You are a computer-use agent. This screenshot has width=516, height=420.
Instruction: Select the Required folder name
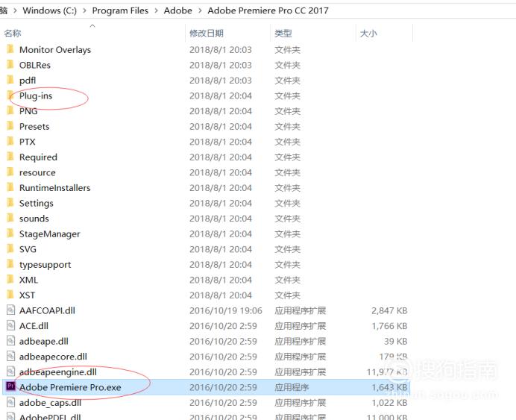38,157
